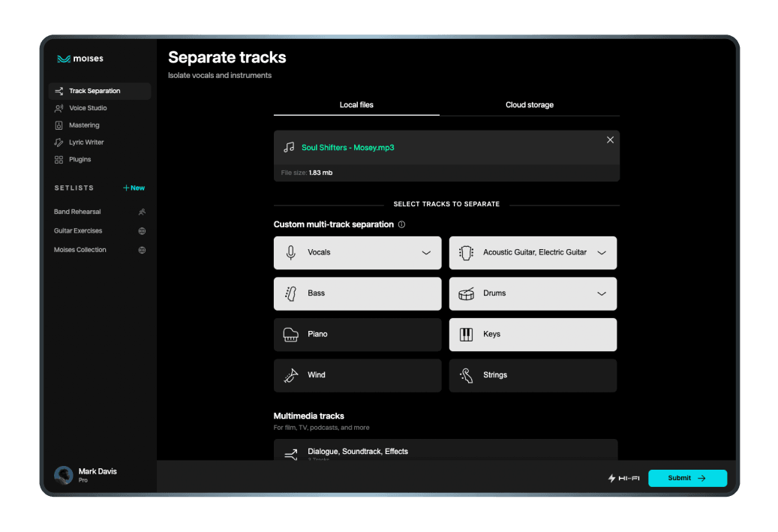Switch to the Cloud storage tab
Image resolution: width=778 pixels, height=532 pixels.
[529, 105]
